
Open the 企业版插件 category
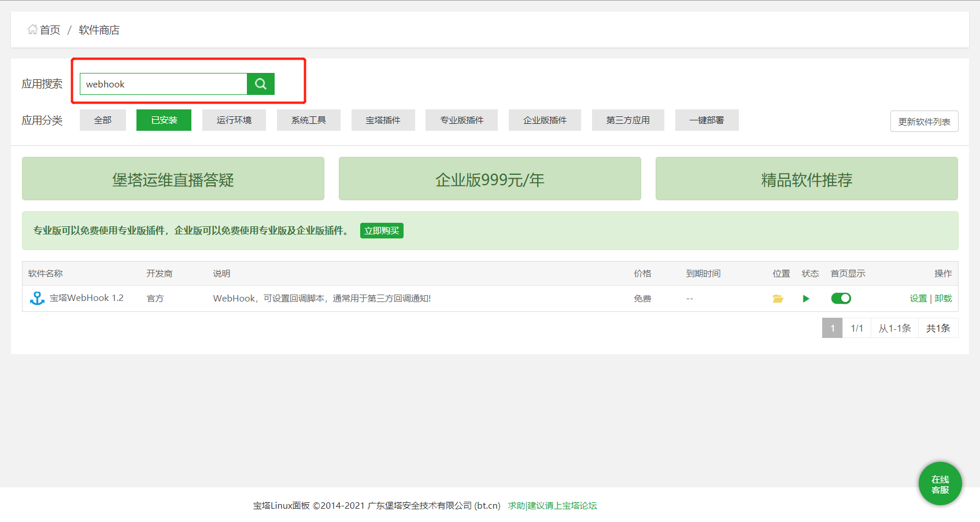[x=545, y=120]
